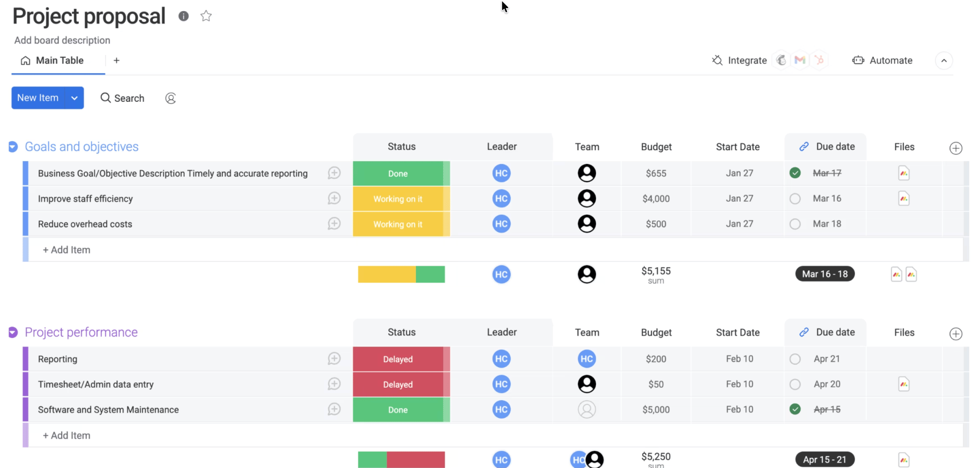Click the Automate button
This screenshot has height=468, width=980.
(x=882, y=61)
